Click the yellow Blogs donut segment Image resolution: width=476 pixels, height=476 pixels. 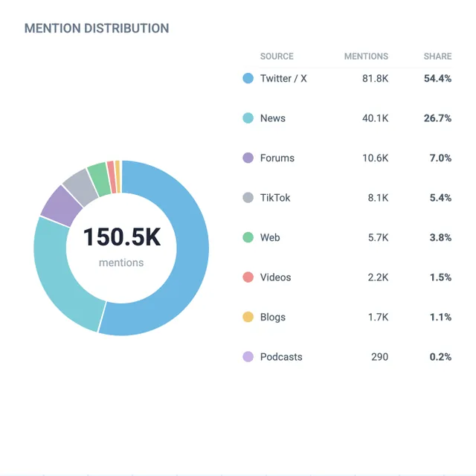pos(118,176)
